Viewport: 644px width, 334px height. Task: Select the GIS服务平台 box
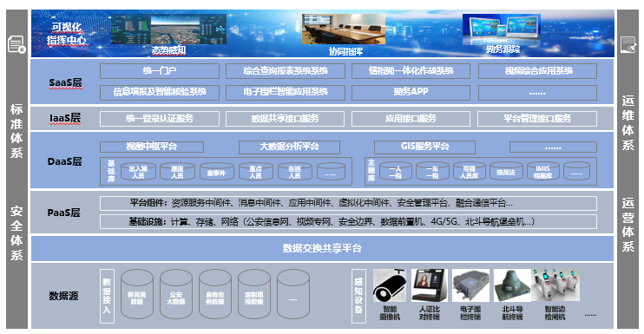pos(424,147)
